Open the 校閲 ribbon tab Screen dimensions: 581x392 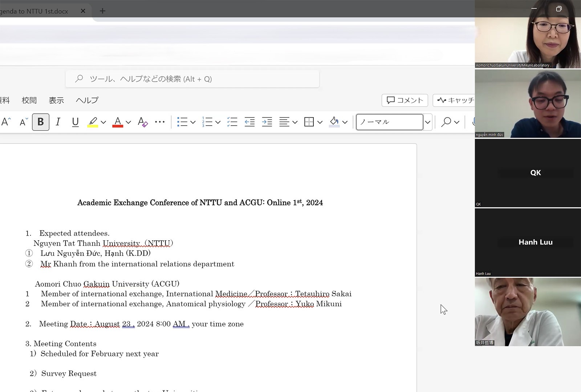[29, 100]
